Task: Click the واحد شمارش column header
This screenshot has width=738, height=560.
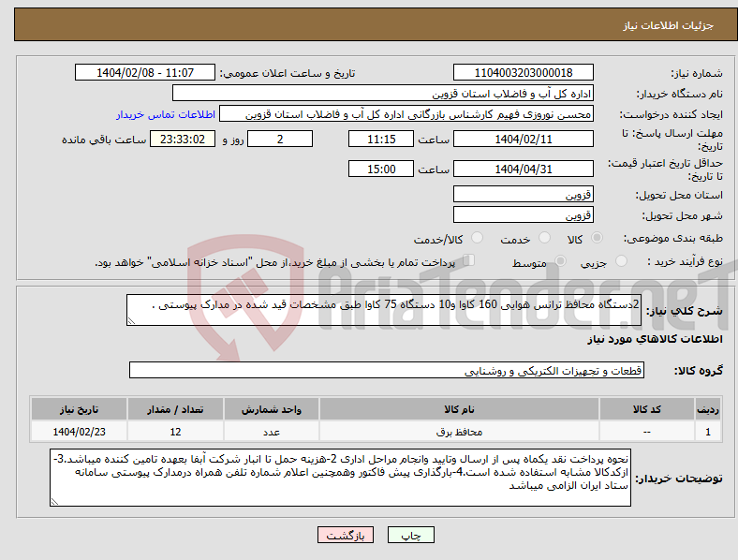Action: 271,409
